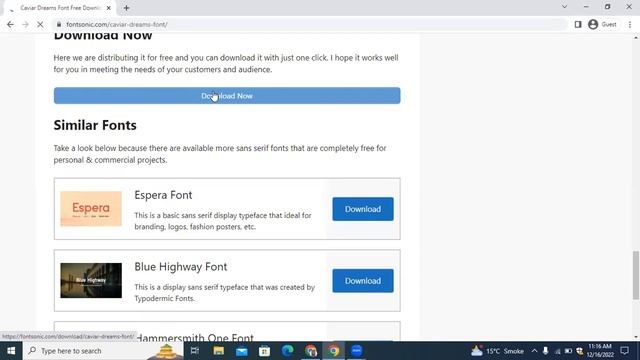The width and height of the screenshot is (640, 360).
Task: Switch to the active Chrome taskbar icon
Action: pos(333,351)
